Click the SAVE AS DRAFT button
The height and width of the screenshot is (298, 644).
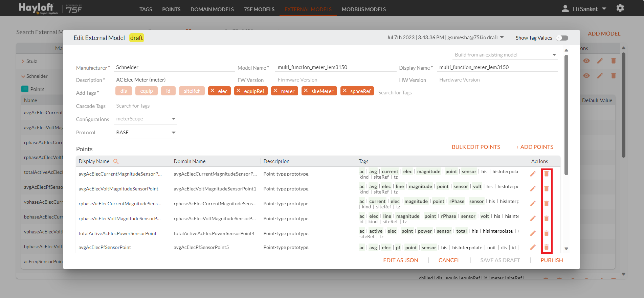coord(500,260)
